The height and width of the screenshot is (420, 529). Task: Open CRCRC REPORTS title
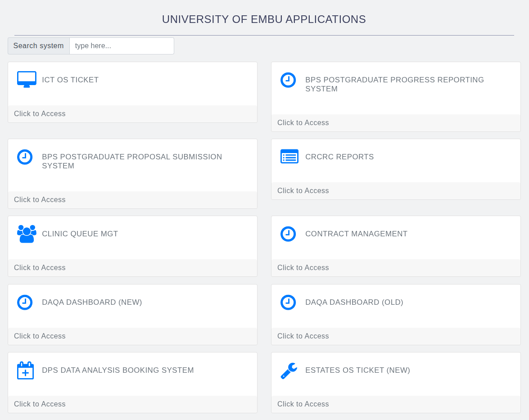(x=339, y=157)
